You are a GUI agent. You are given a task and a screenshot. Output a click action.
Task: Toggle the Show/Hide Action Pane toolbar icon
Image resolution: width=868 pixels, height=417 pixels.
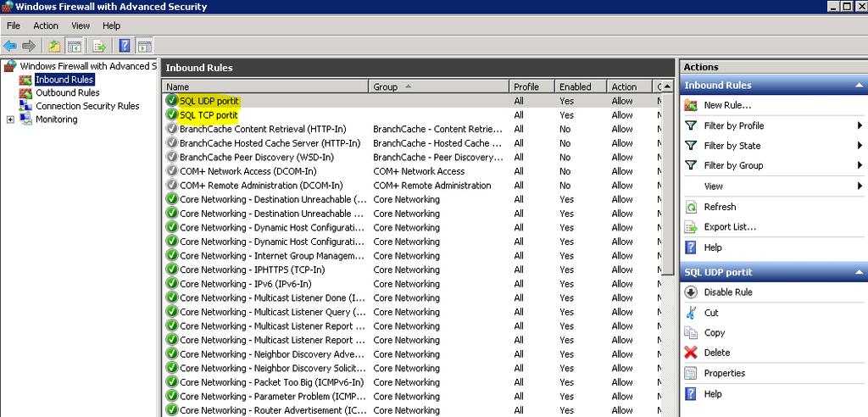pos(144,46)
